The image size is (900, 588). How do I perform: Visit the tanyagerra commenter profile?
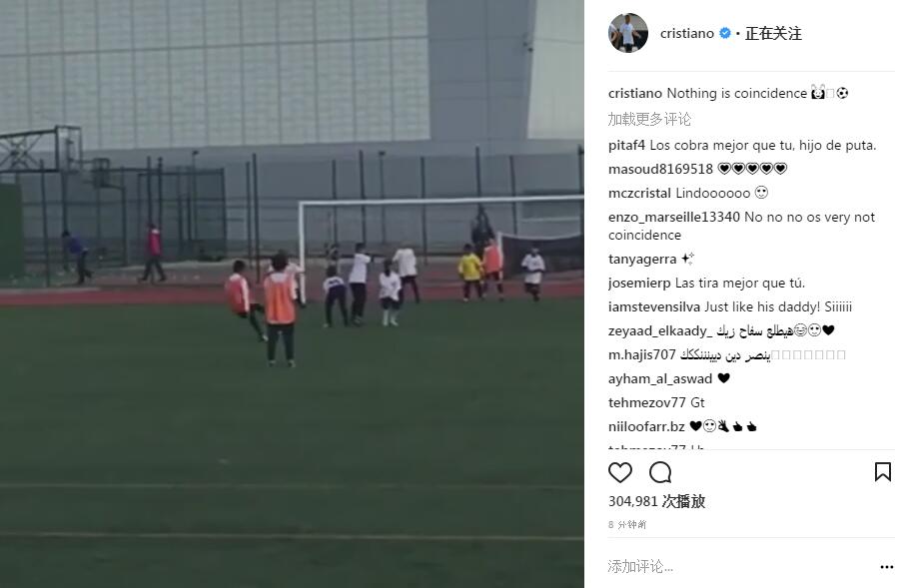[x=642, y=260]
